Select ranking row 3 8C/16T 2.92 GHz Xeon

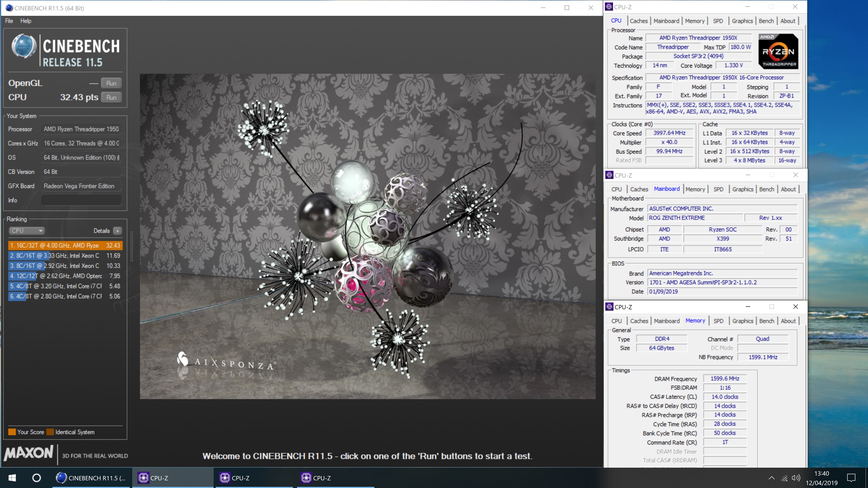click(x=65, y=266)
